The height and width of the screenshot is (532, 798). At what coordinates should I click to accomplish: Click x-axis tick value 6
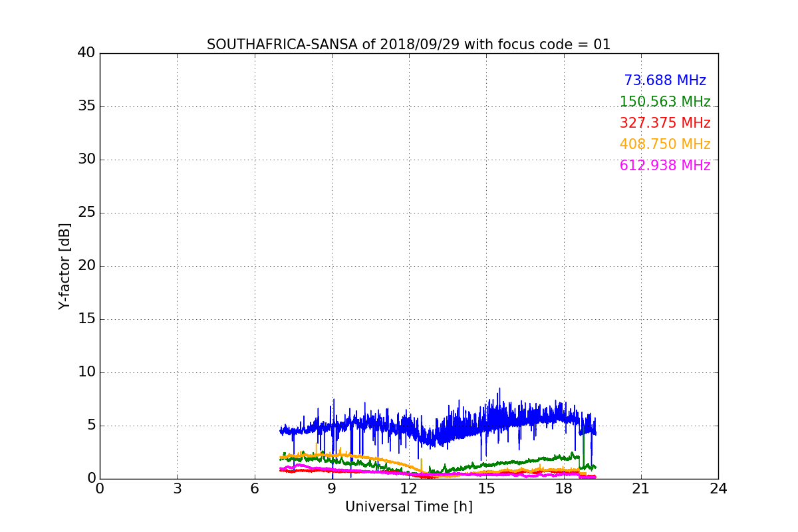[x=255, y=488]
